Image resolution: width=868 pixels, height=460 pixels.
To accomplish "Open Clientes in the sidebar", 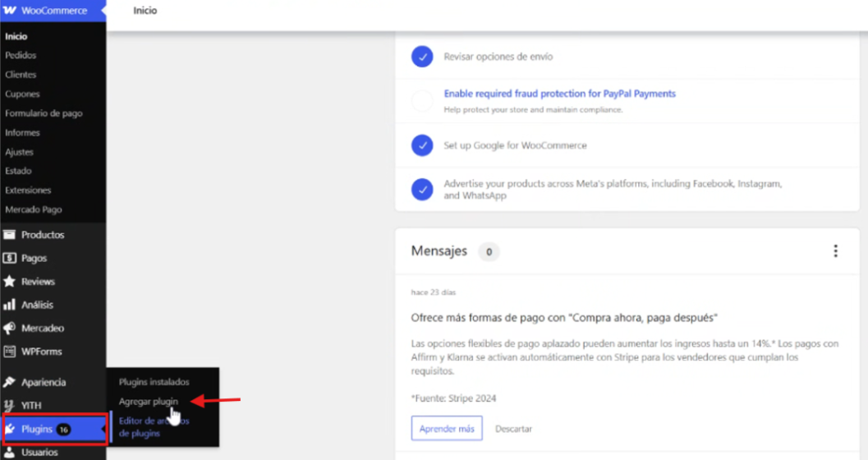I will point(21,75).
